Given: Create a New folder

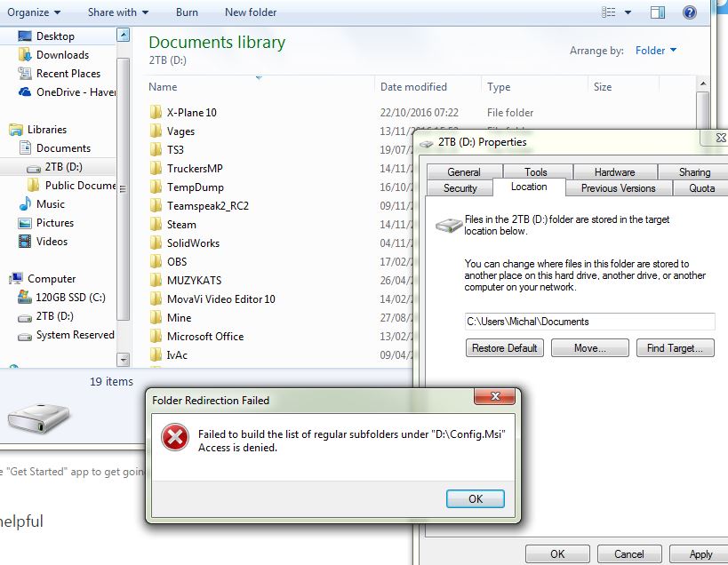Looking at the screenshot, I should point(251,12).
